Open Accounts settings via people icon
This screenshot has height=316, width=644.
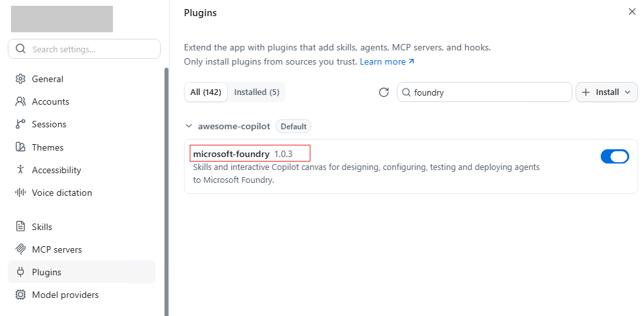[20, 101]
